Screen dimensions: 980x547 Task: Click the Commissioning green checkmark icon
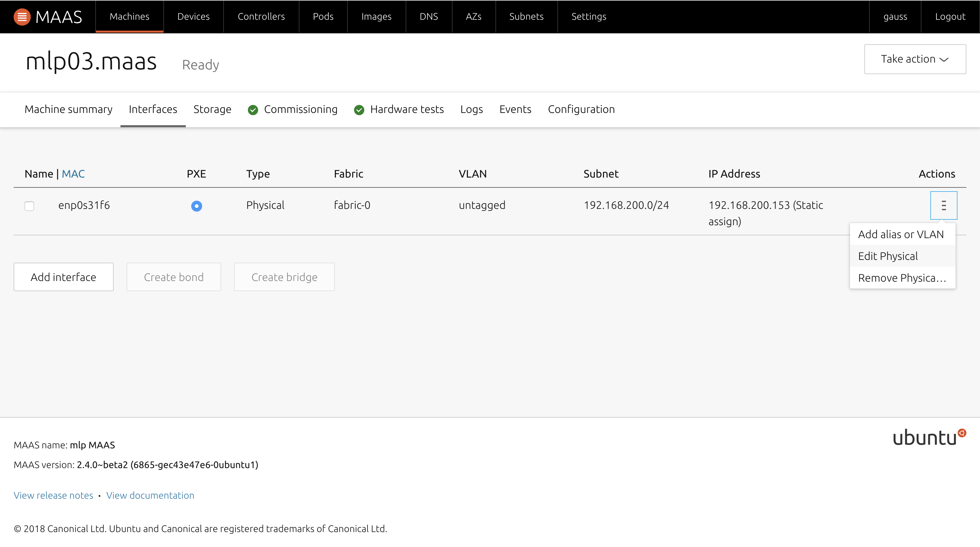[253, 109]
